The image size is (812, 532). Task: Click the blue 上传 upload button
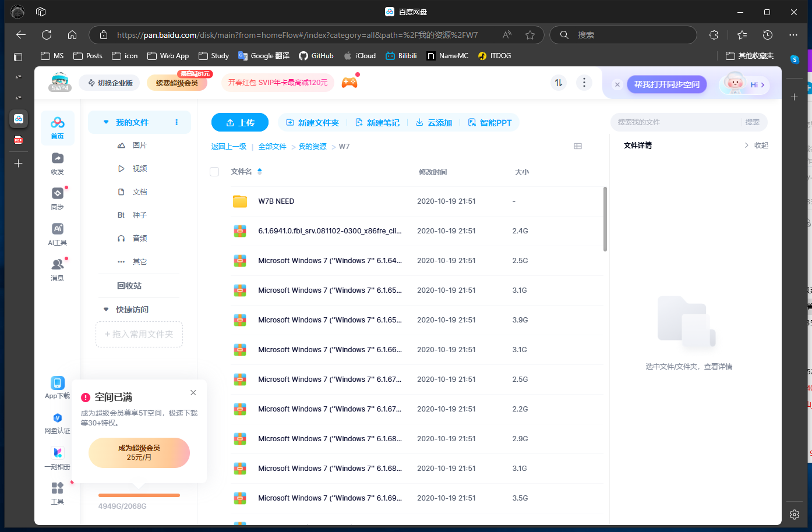pos(240,123)
